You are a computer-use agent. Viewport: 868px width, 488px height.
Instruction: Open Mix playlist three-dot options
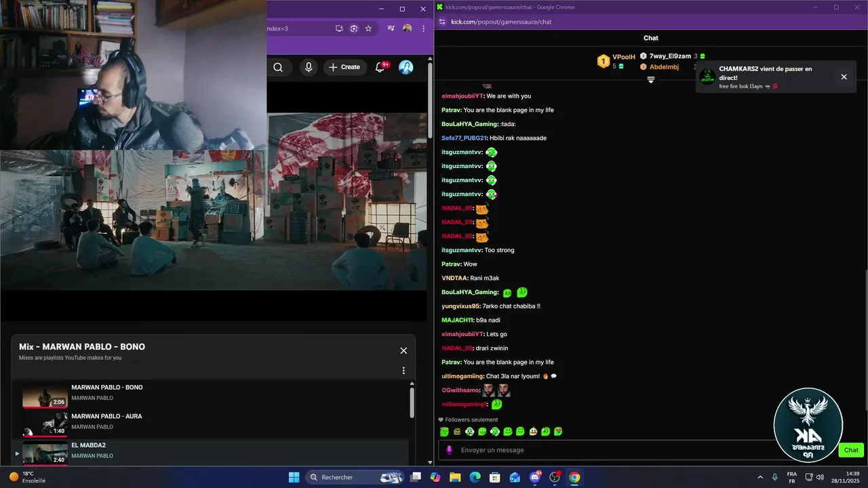click(x=403, y=371)
